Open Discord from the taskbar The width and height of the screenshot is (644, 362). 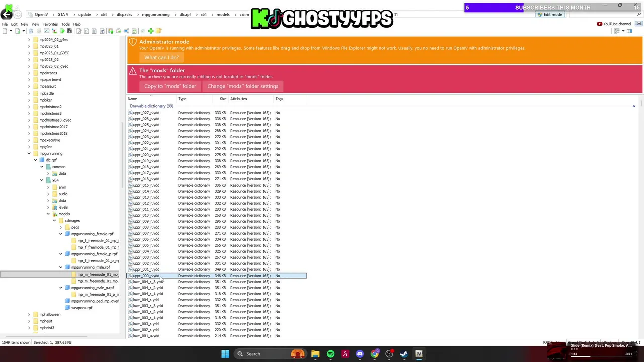360,354
